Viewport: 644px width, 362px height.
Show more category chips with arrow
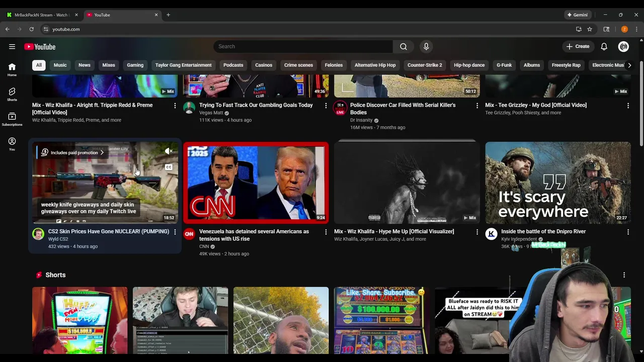(629, 65)
